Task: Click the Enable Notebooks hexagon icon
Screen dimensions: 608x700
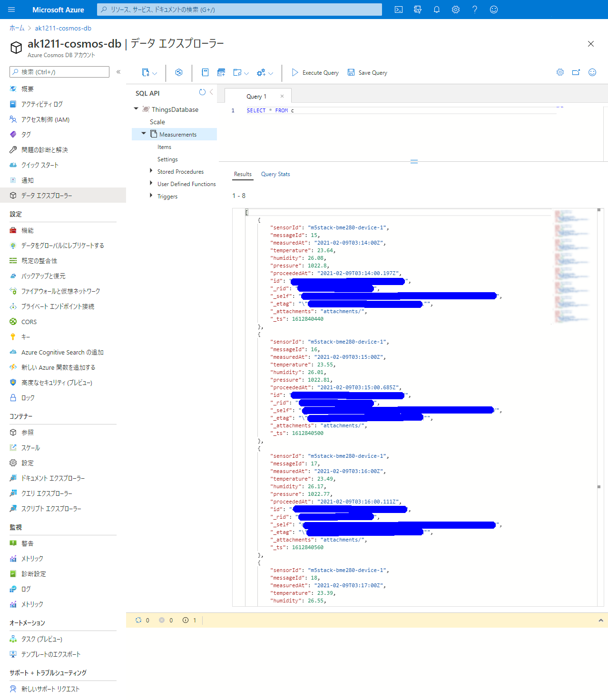Action: (179, 72)
